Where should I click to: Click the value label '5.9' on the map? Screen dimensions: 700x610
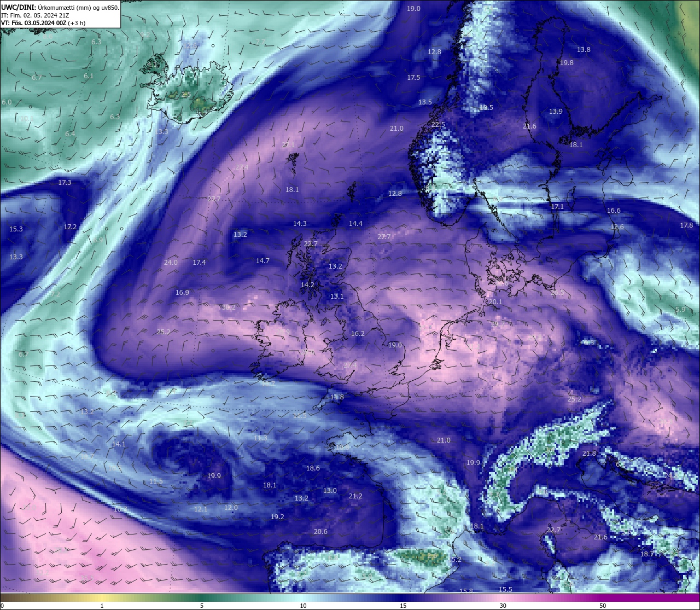tap(680, 310)
